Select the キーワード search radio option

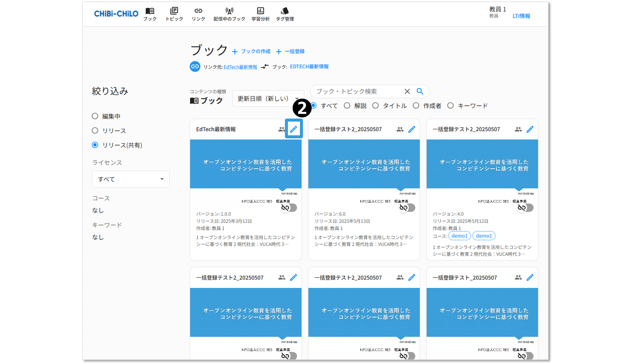click(450, 106)
